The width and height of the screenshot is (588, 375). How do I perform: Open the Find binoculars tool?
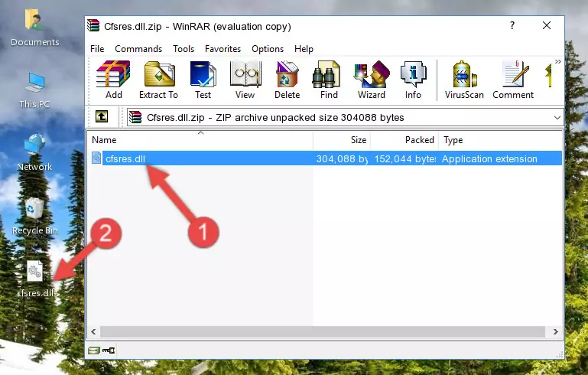(x=329, y=80)
